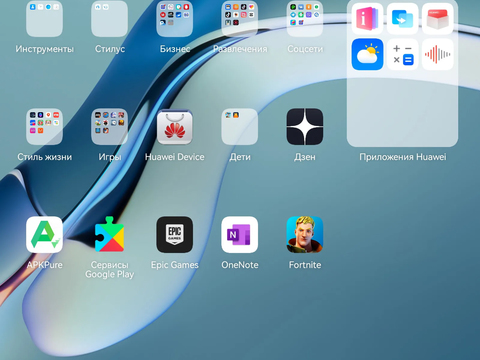The height and width of the screenshot is (360, 480).
Task: Launch the Дзен app
Action: (305, 127)
